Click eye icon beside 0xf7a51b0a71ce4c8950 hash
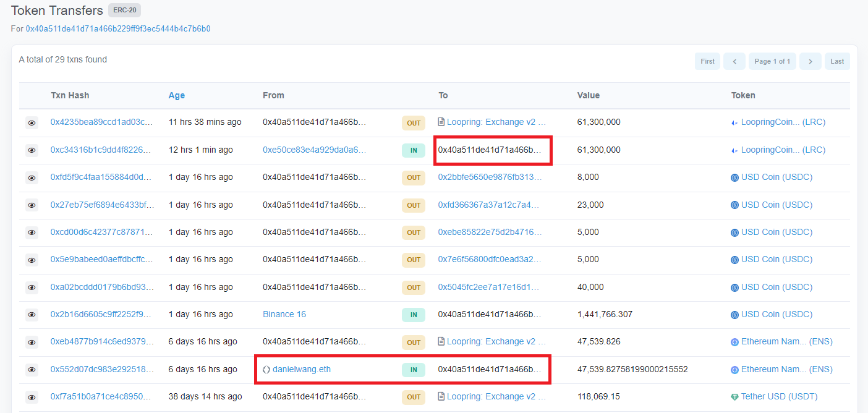 point(32,397)
